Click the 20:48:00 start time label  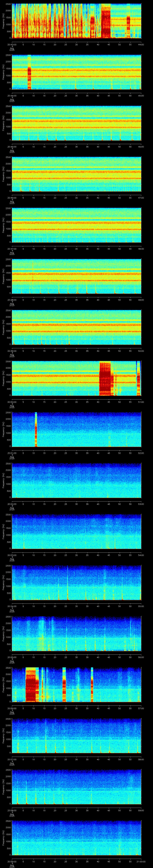12,300
